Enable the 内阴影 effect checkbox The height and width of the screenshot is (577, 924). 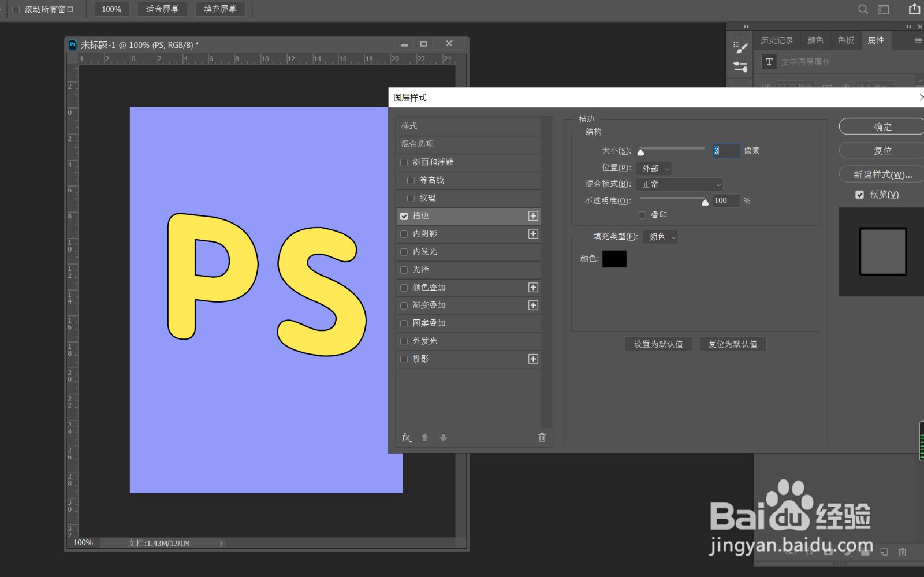coord(404,234)
